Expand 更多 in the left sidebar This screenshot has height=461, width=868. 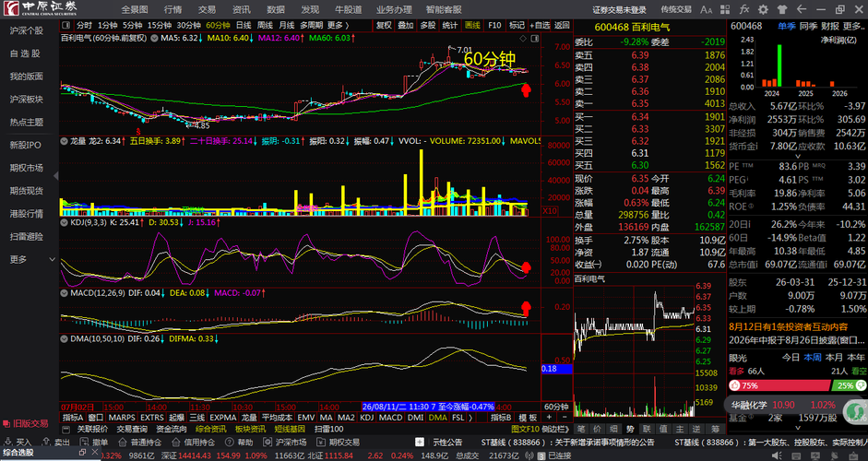click(32, 259)
